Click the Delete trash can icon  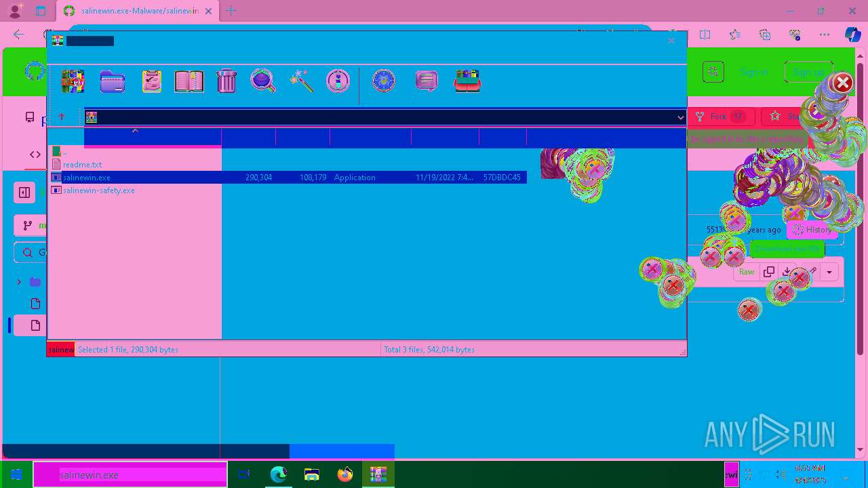pos(226,81)
